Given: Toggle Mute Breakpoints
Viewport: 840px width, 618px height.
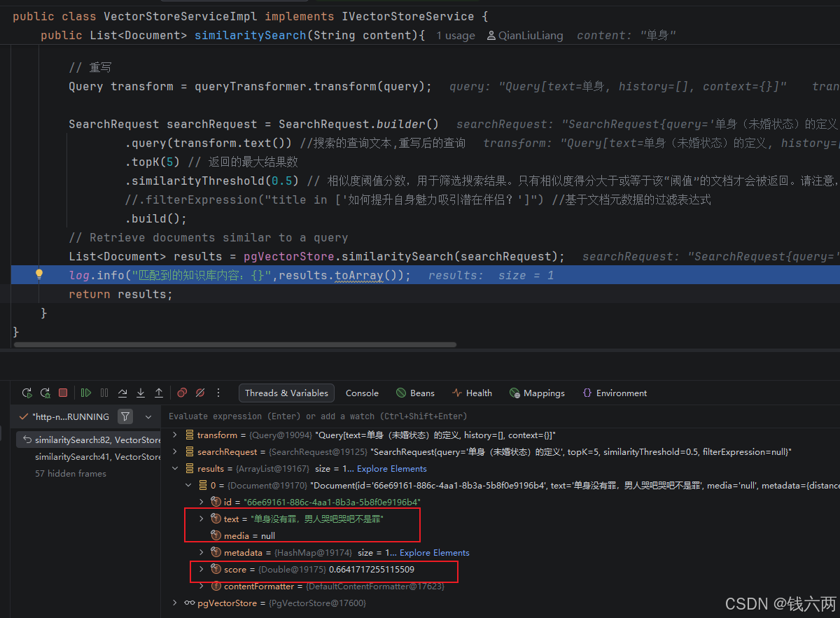Looking at the screenshot, I should click(200, 393).
